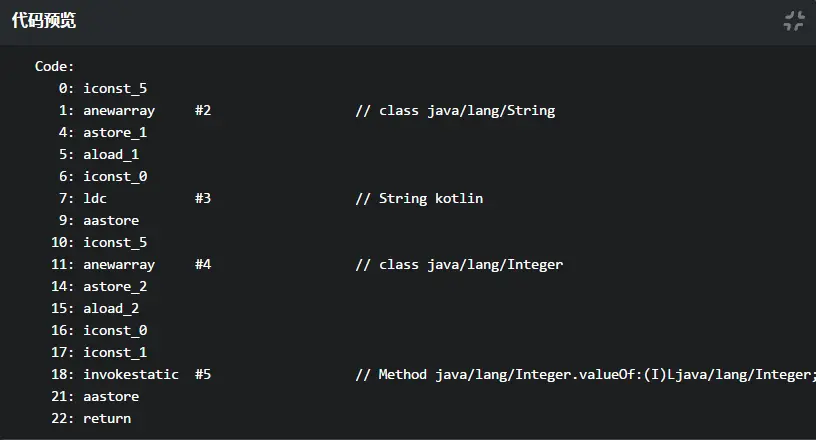Click the comment class java/lang/String
The image size is (816, 440).
click(x=455, y=110)
